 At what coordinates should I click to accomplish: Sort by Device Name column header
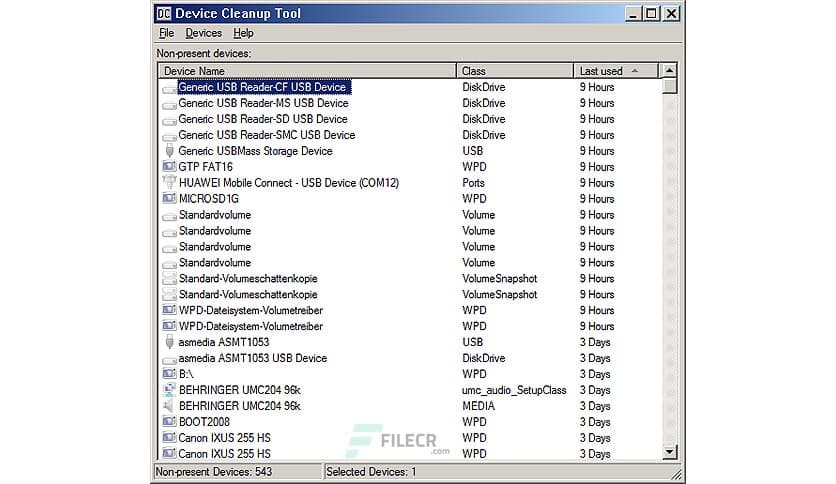[x=307, y=71]
